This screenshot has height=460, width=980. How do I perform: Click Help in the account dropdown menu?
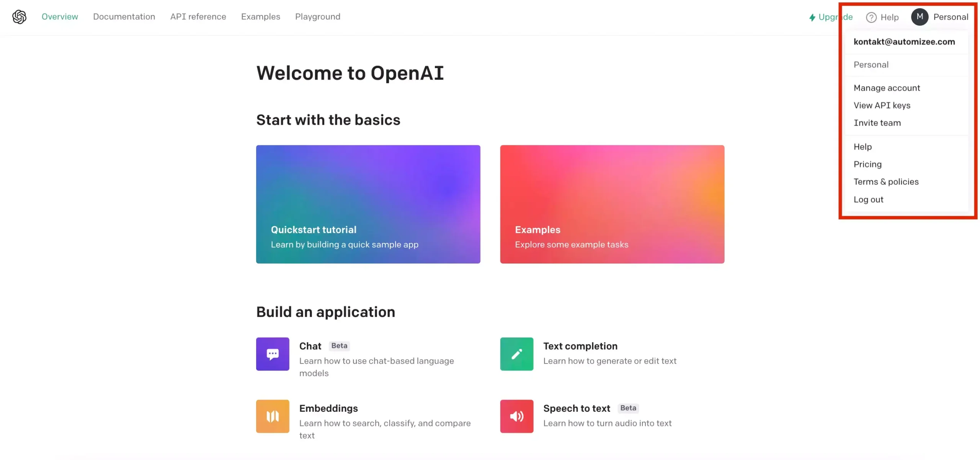coord(862,147)
